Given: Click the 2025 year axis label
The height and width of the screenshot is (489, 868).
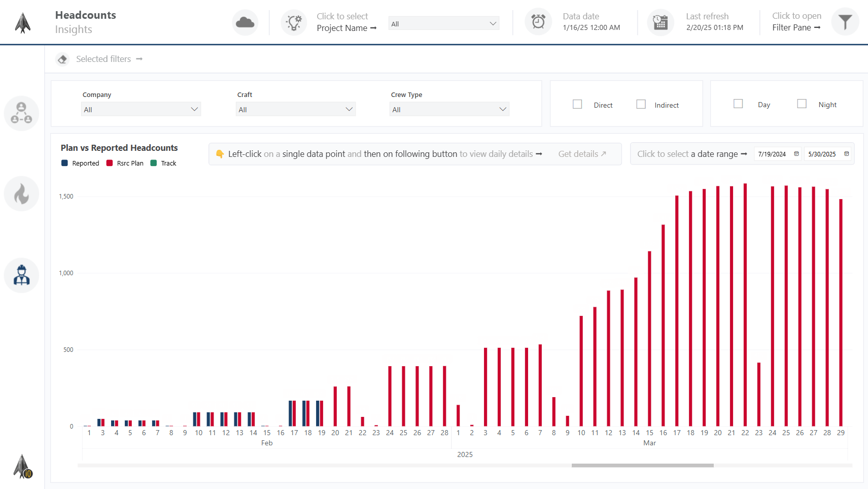Looking at the screenshot, I should point(465,454).
